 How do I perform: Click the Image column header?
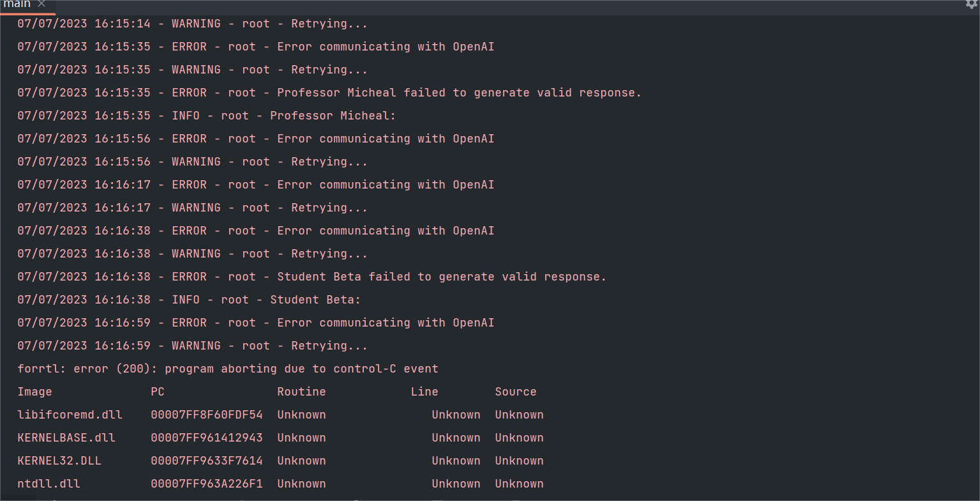click(x=35, y=391)
